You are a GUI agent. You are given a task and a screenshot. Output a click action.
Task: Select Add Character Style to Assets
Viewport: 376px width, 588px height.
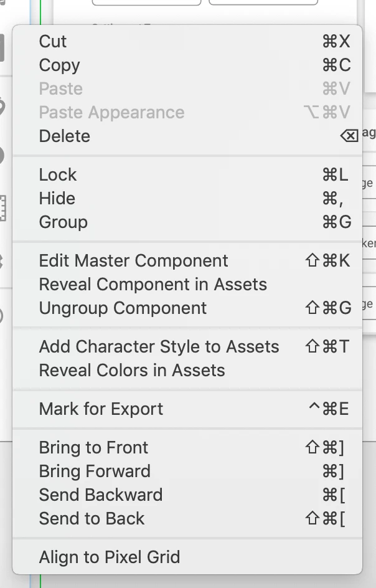click(159, 347)
